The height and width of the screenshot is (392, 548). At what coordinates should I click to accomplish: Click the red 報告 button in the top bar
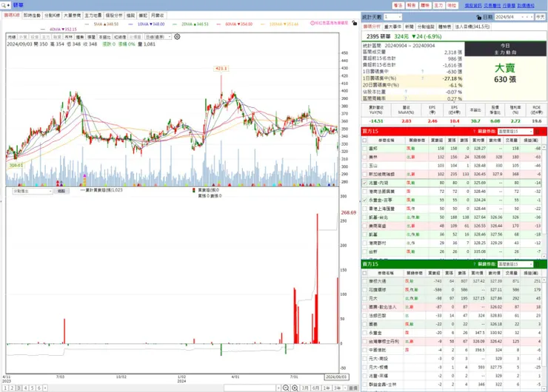pos(411,5)
